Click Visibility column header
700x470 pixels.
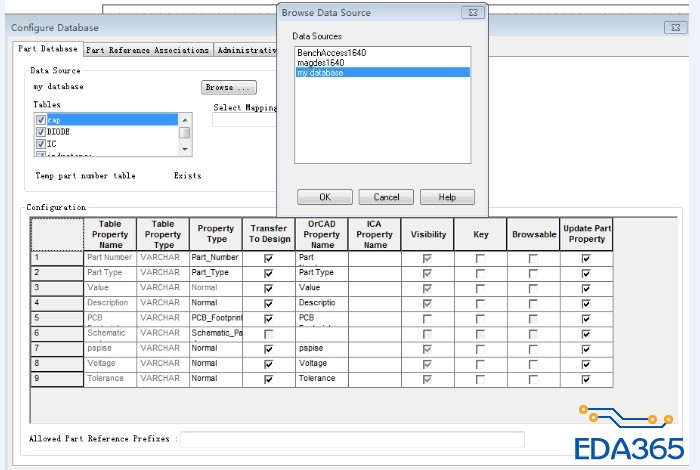pos(428,234)
